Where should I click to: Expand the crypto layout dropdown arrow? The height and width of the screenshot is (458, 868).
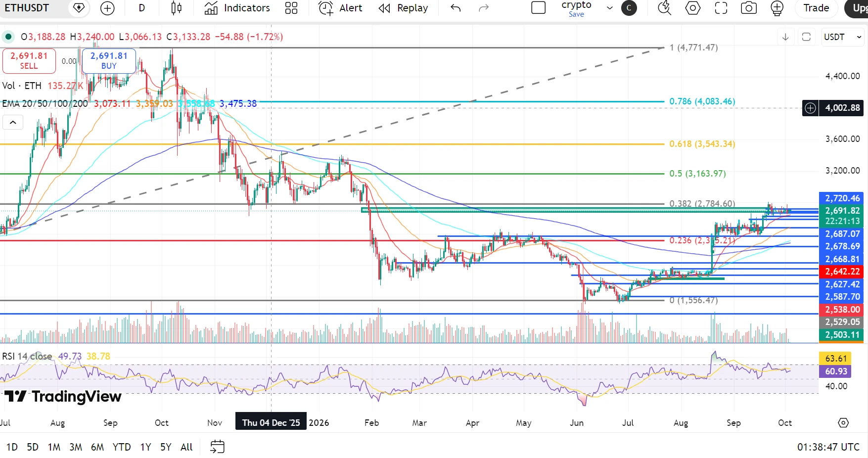click(610, 8)
